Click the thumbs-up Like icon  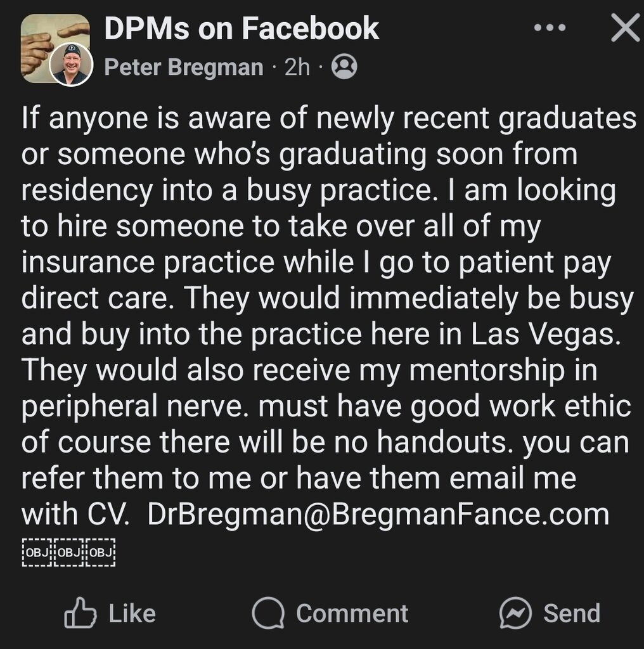(x=80, y=613)
